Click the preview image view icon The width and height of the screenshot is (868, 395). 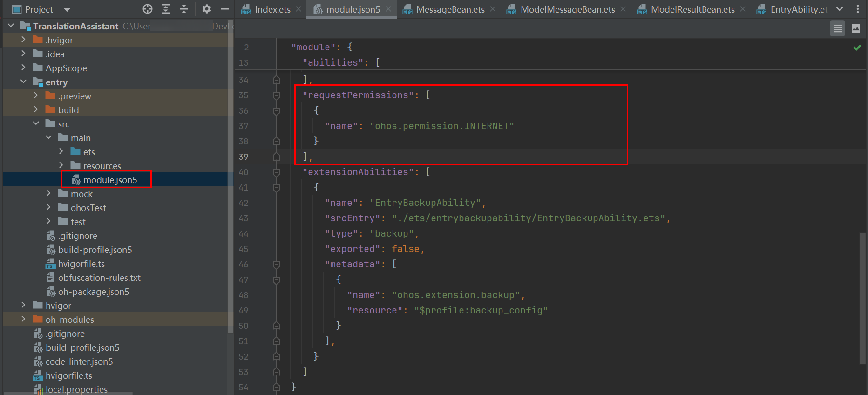tap(856, 29)
